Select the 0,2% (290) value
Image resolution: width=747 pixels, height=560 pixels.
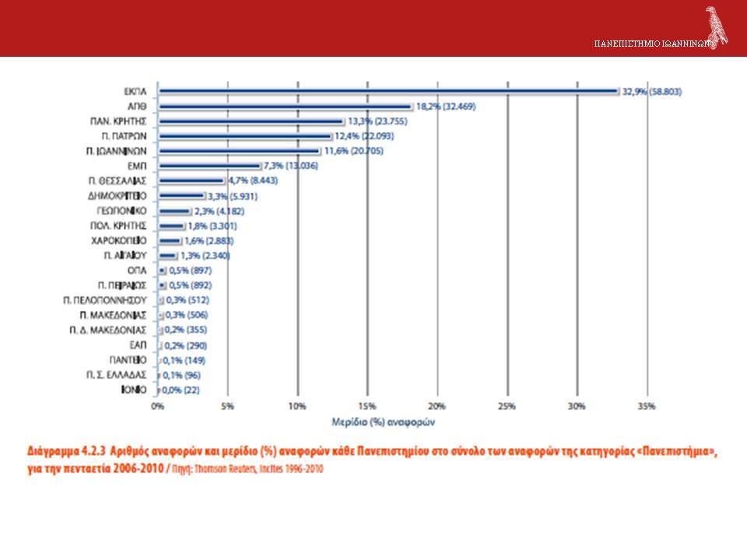(186, 345)
